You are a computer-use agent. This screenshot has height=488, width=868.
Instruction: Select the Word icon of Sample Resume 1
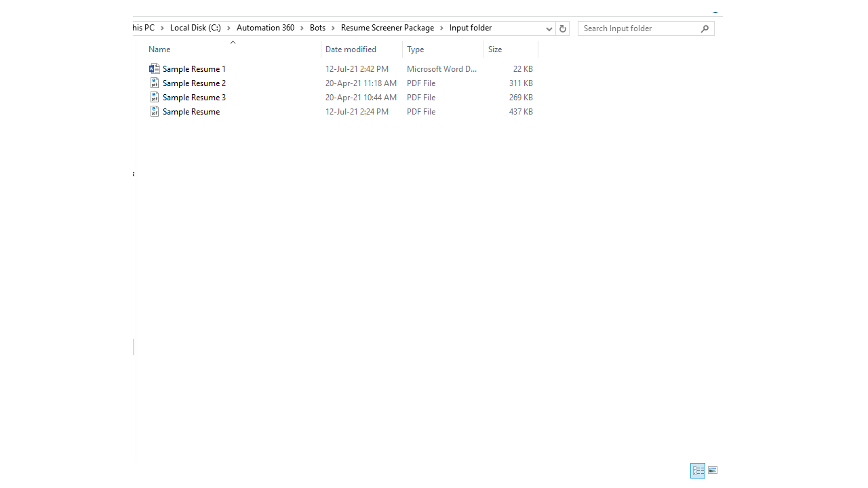pyautogui.click(x=155, y=68)
